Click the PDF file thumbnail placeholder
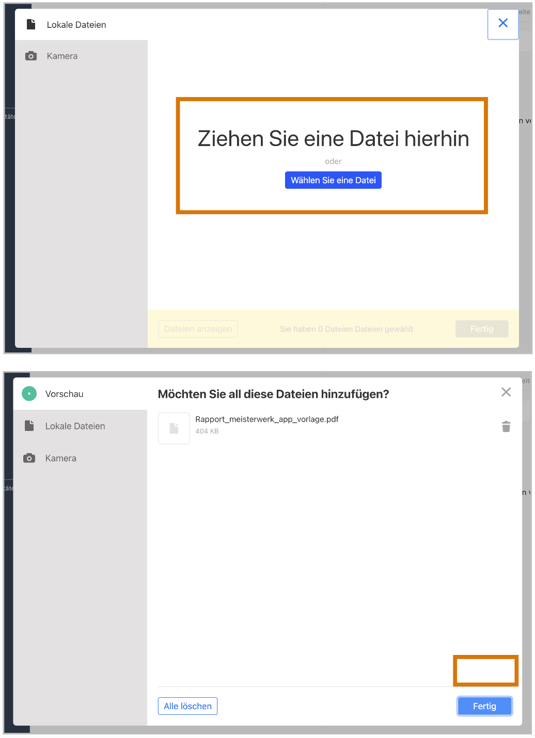535x738 pixels. [174, 428]
